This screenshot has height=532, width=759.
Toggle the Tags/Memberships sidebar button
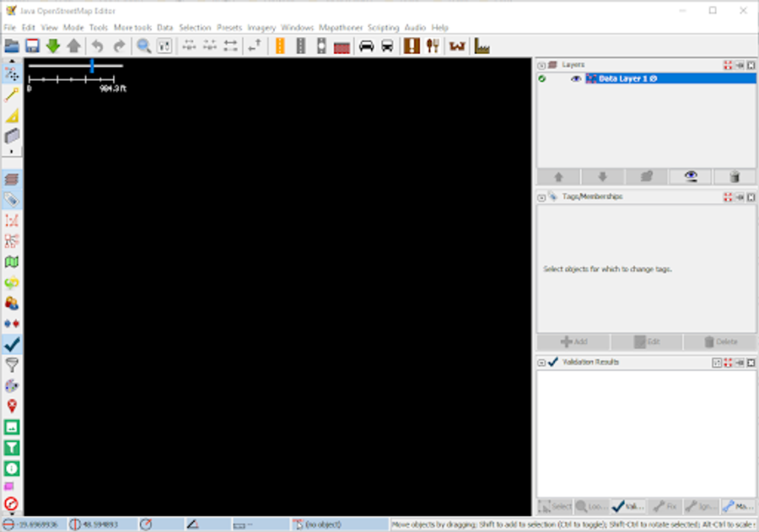[x=12, y=200]
